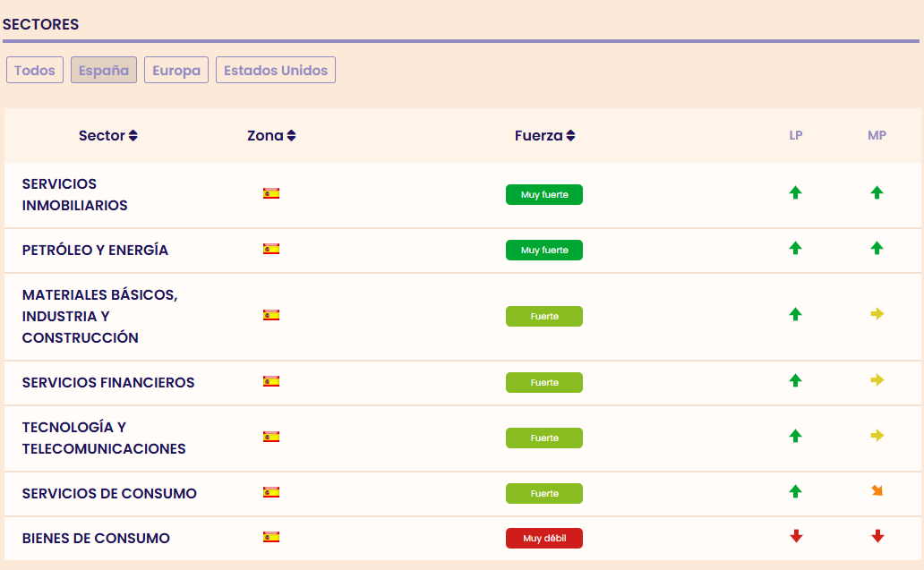Select the España filter tab
The height and width of the screenshot is (570, 924).
104,70
